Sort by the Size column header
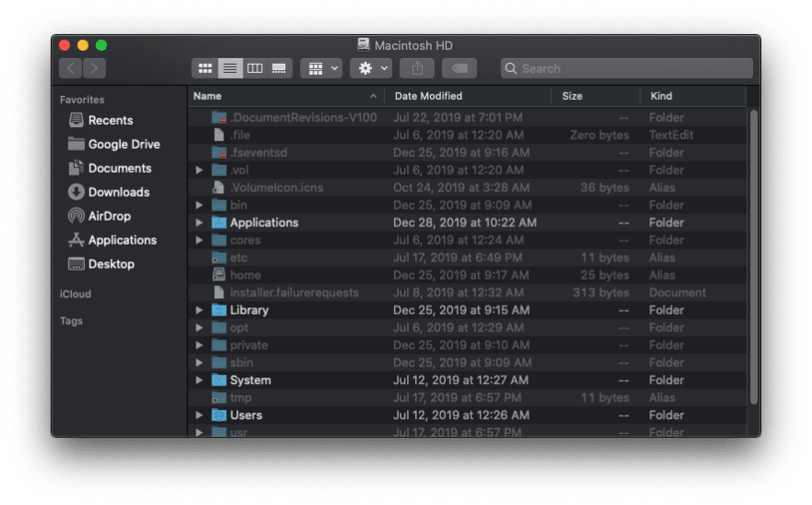Image resolution: width=812 pixels, height=505 pixels. 595,96
